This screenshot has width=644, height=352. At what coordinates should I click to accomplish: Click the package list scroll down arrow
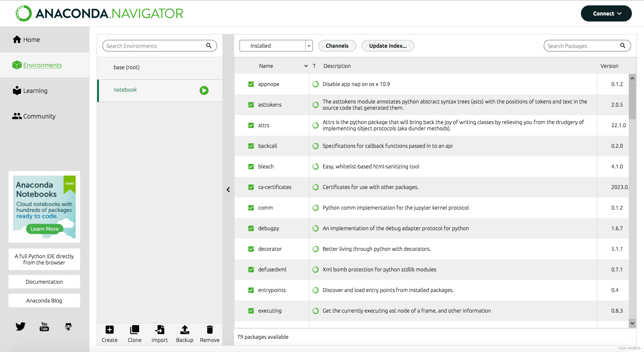[x=632, y=323]
